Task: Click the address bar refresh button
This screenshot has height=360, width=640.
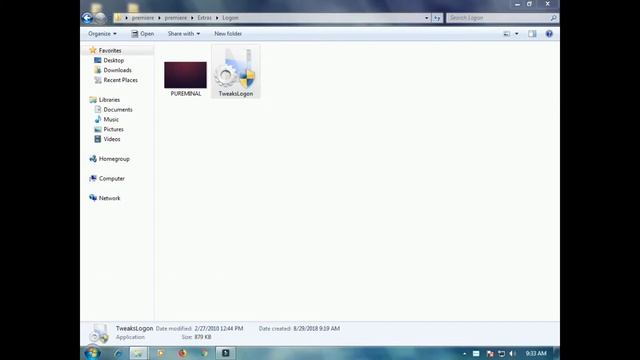Action: pyautogui.click(x=437, y=18)
